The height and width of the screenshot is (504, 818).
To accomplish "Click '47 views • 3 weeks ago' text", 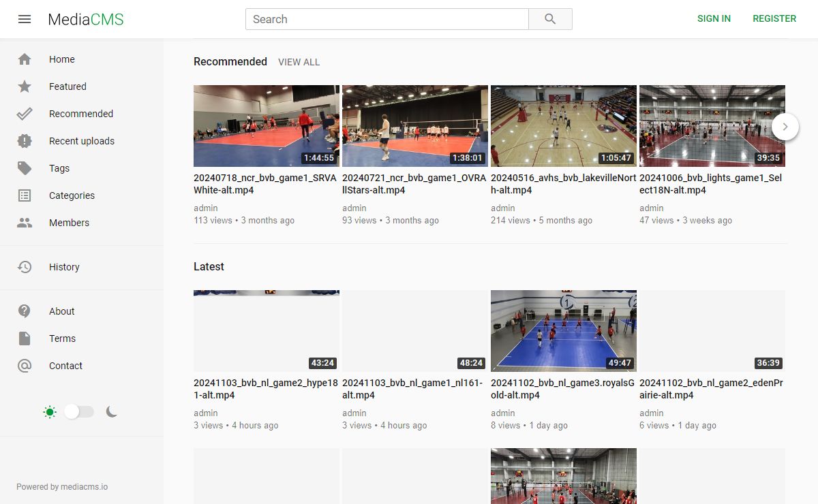I will tap(686, 221).
